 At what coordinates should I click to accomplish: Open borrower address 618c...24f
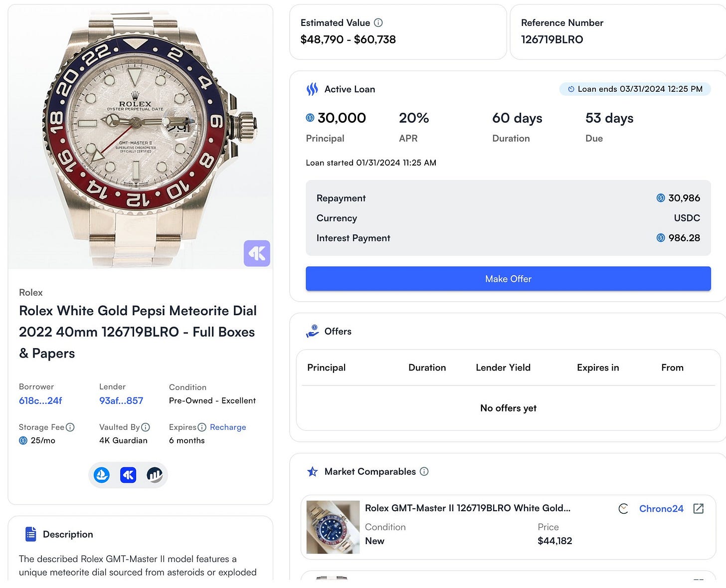pos(40,400)
